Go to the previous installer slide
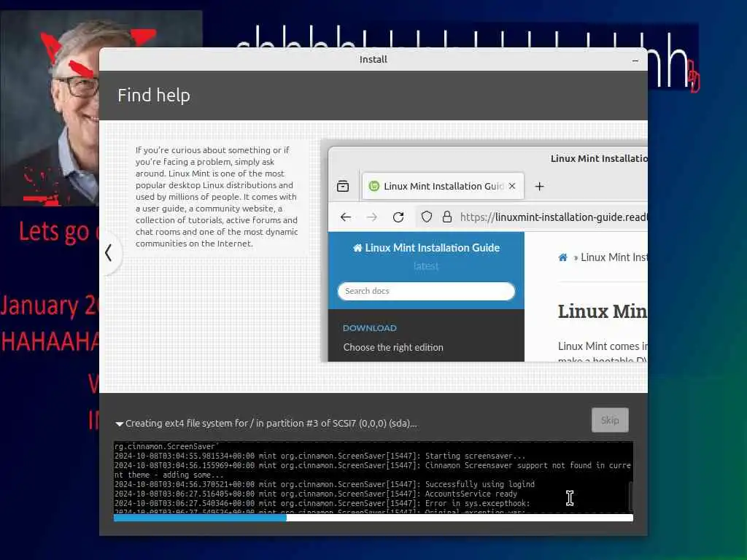This screenshot has height=560, width=747. tap(109, 253)
